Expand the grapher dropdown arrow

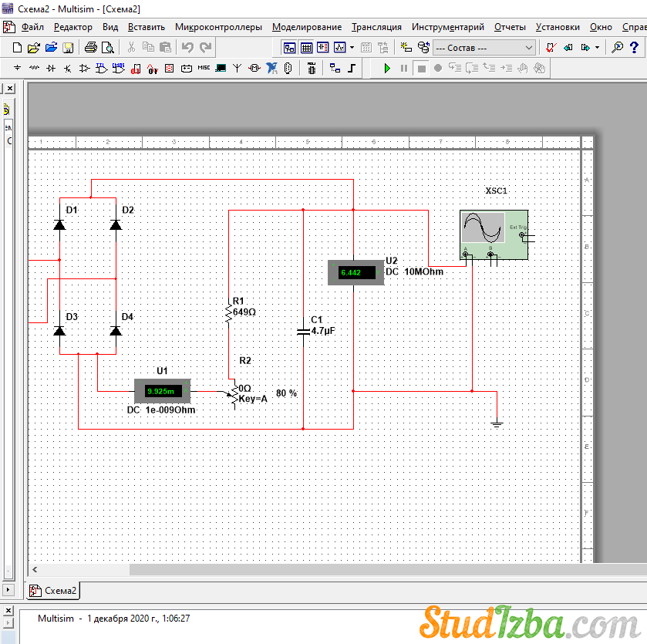352,48
